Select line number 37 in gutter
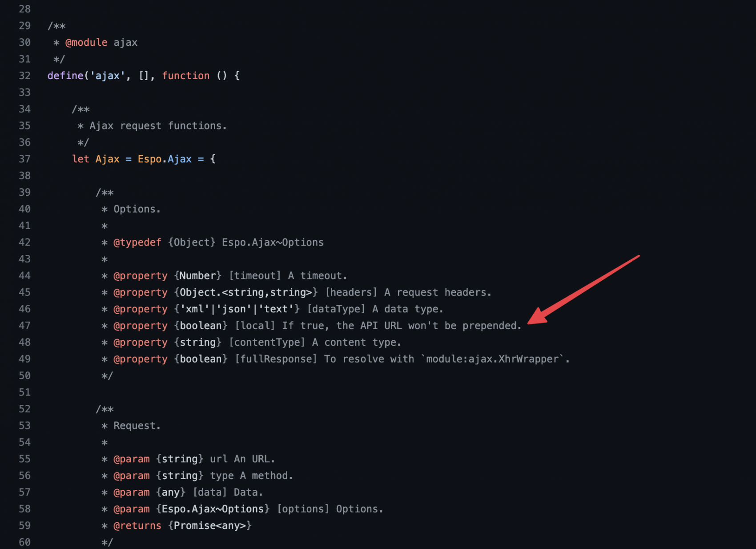 tap(24, 159)
